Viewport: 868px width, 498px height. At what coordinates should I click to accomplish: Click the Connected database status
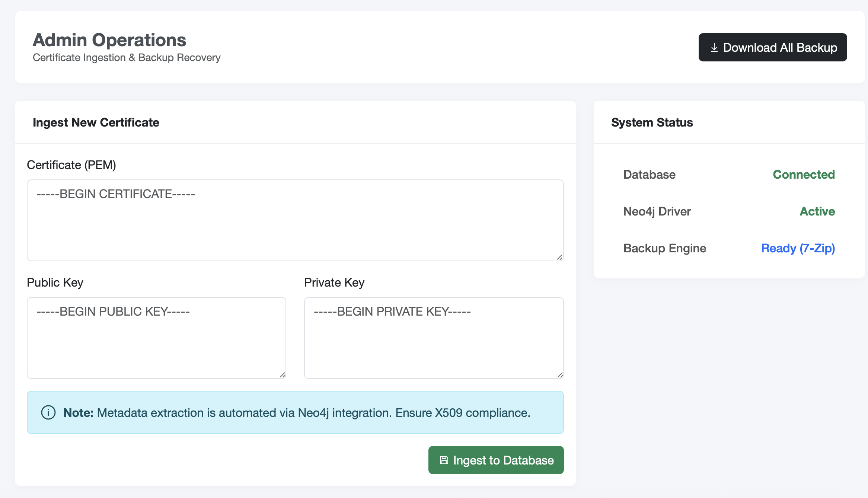coord(804,175)
